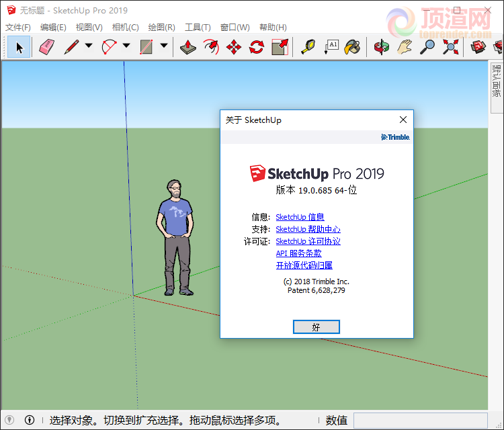Select the Text label tool
Screen dimensions: 504x430
click(331, 47)
